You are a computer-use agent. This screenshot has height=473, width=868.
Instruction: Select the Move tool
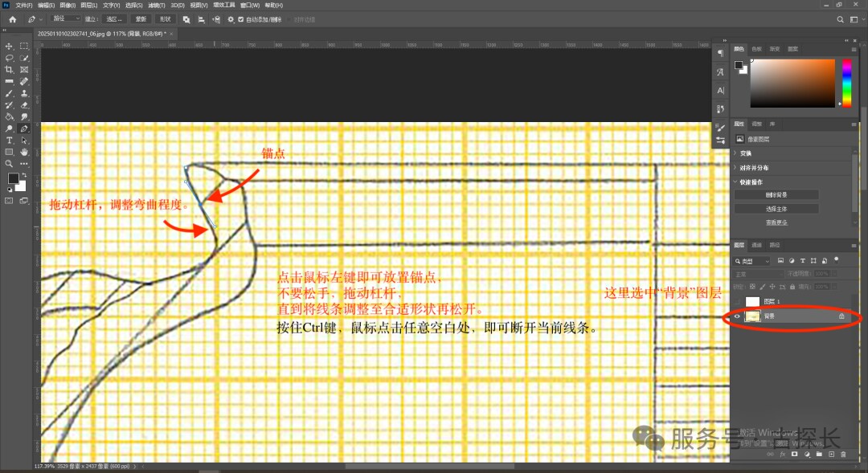click(x=9, y=46)
